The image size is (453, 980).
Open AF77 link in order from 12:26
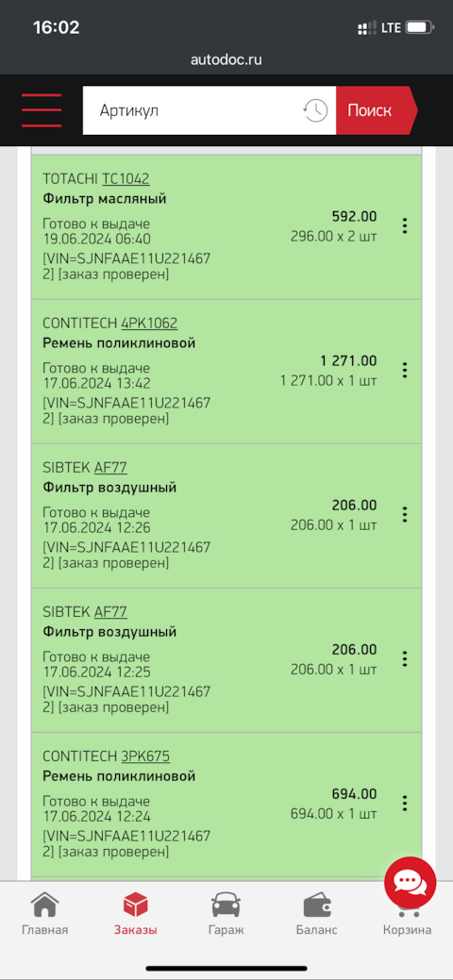pyautogui.click(x=110, y=468)
